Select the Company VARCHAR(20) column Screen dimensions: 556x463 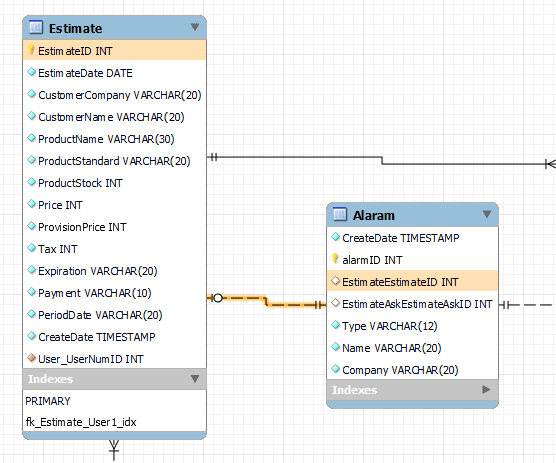point(412,370)
